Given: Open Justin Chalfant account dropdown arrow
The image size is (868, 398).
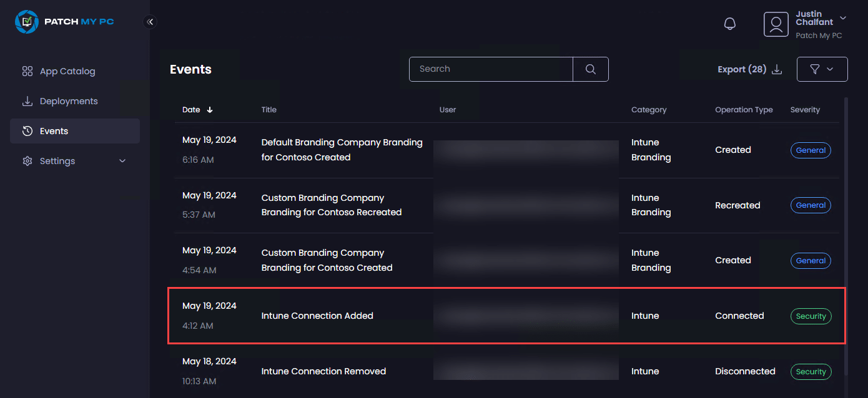Looking at the screenshot, I should (x=843, y=18).
